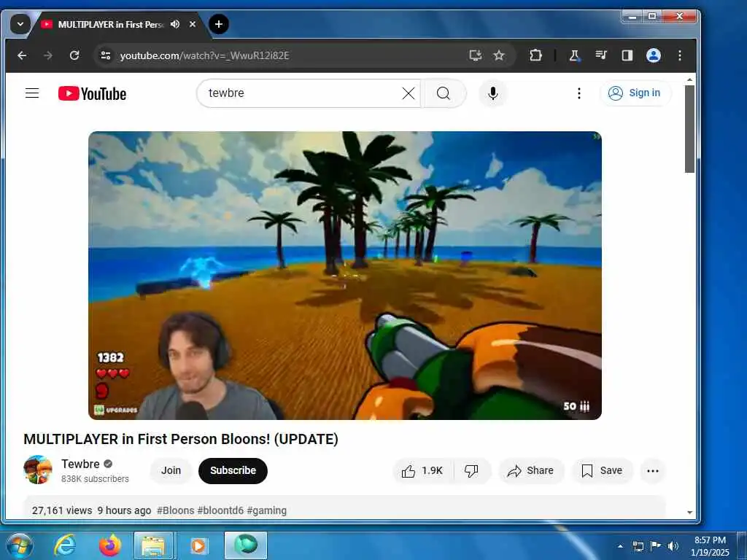Bookmark this page with the star icon

499,55
